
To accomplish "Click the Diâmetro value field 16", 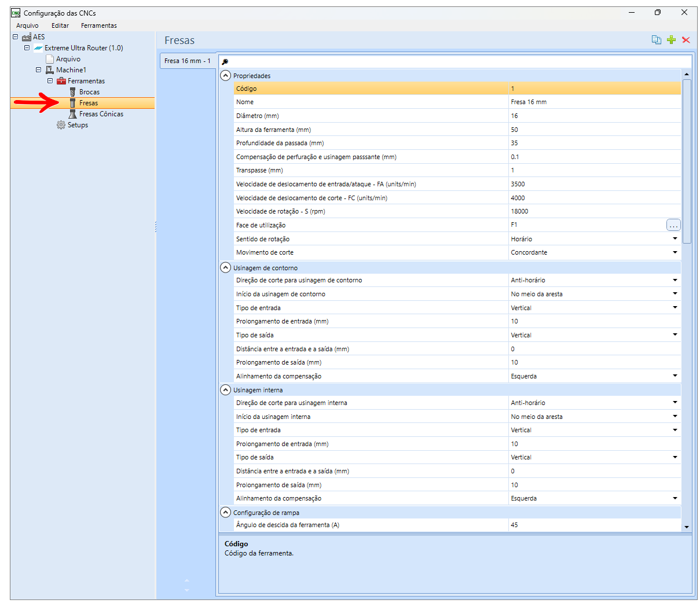I will click(595, 116).
